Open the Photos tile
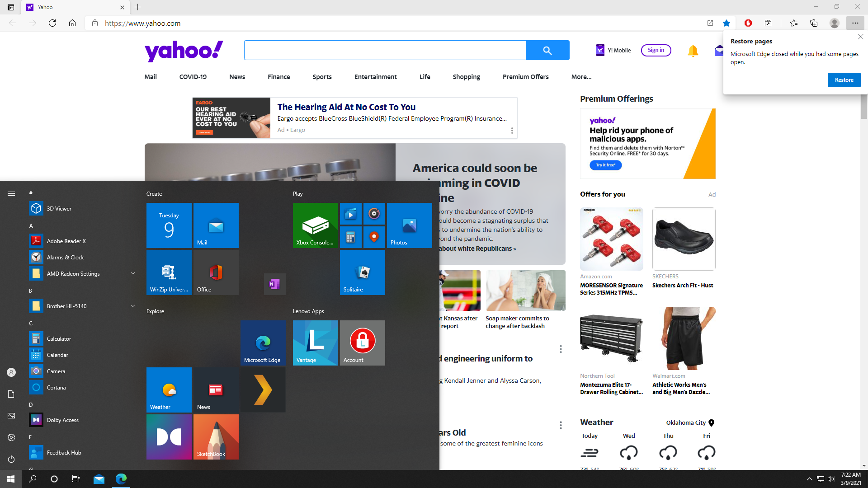The width and height of the screenshot is (868, 488). pyautogui.click(x=409, y=225)
